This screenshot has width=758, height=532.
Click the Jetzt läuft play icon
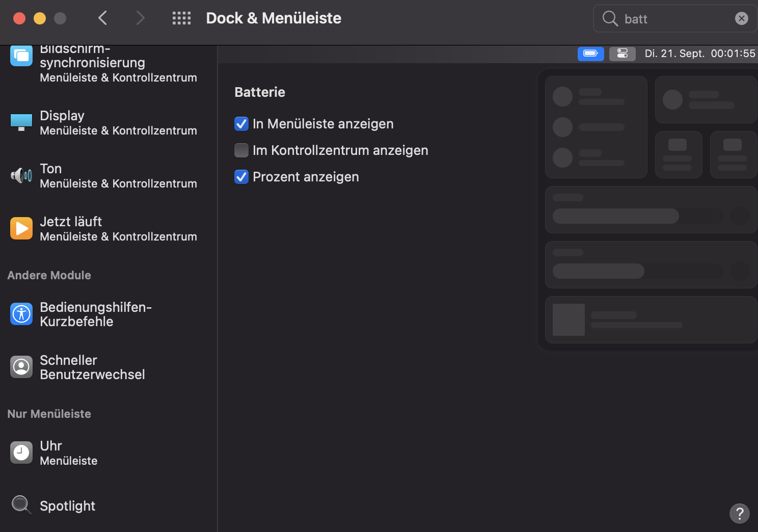pos(21,228)
